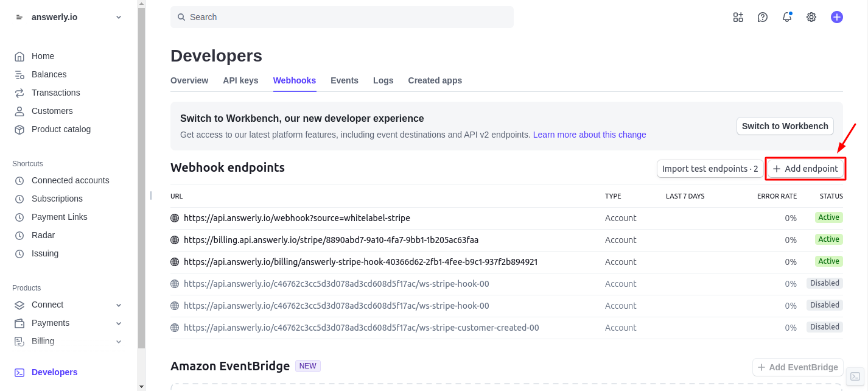Open notifications bell icon
The image size is (868, 391).
click(x=787, y=17)
